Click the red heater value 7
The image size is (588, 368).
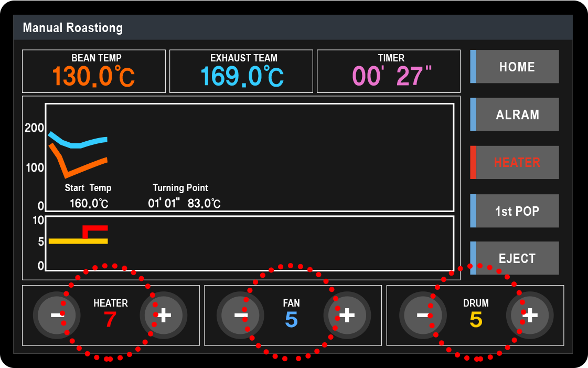(110, 320)
